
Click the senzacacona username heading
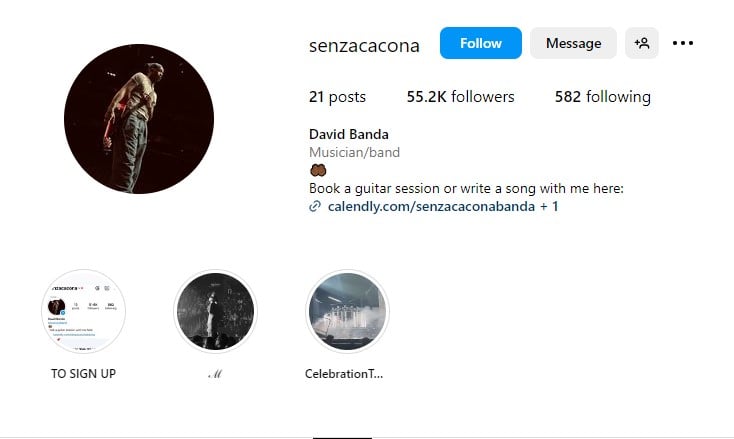click(365, 44)
